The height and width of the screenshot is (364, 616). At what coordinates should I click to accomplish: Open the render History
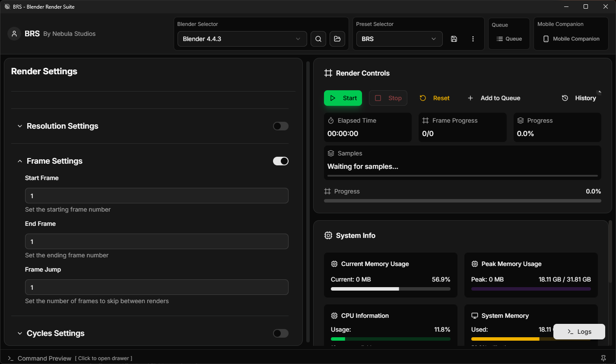click(x=579, y=98)
